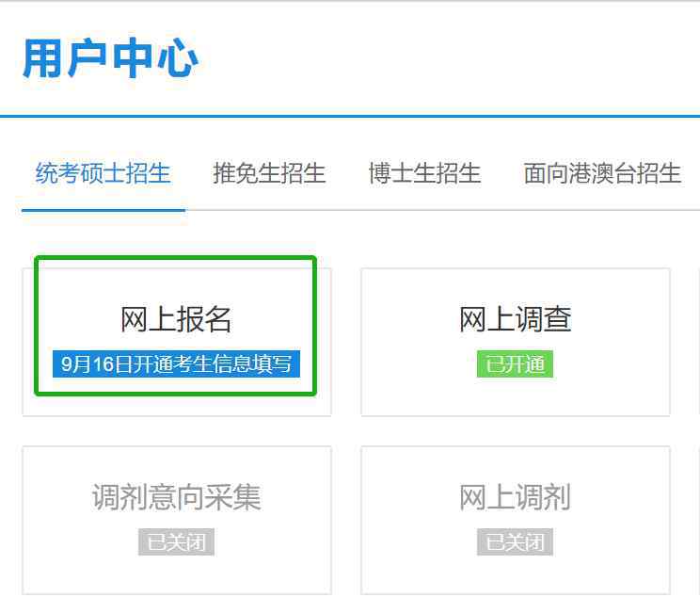700x597 pixels.
Task: Open the 网上报名 card
Action: pyautogui.click(x=177, y=342)
